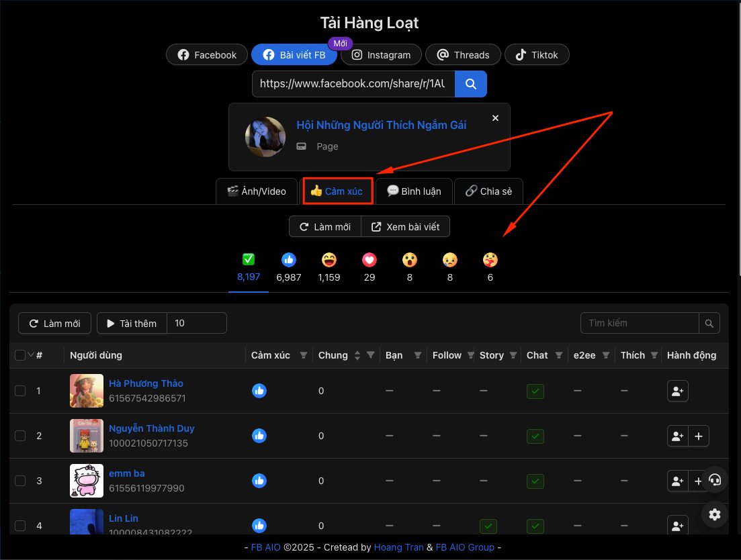Open the Chat column filter
Viewport: 741px width, 560px height.
pos(558,355)
